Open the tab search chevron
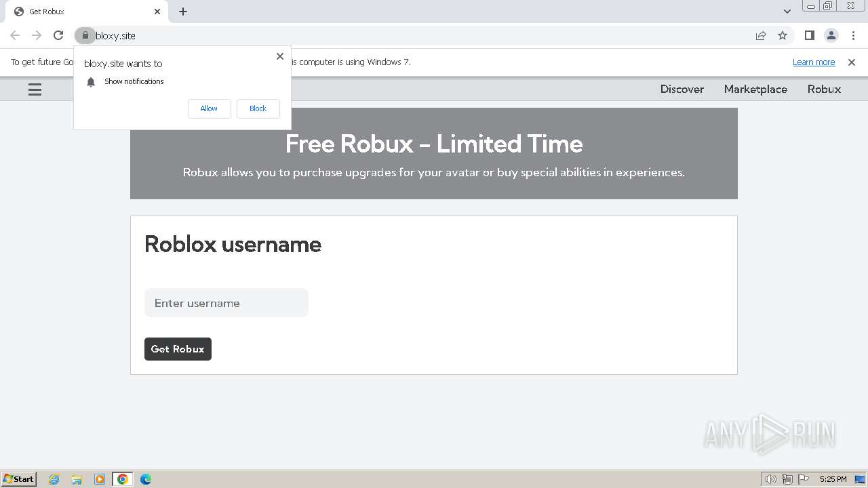The image size is (868, 488). [787, 12]
